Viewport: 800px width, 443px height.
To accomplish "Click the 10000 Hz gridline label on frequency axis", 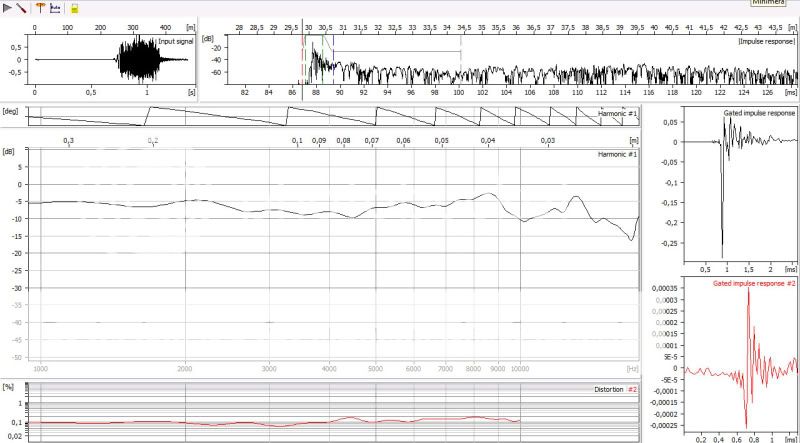I will tap(520, 368).
